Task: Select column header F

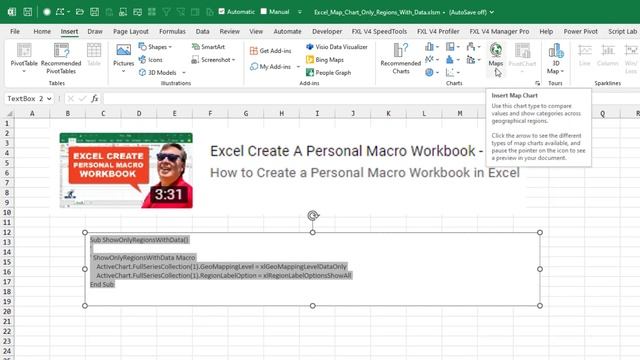Action: (210, 113)
